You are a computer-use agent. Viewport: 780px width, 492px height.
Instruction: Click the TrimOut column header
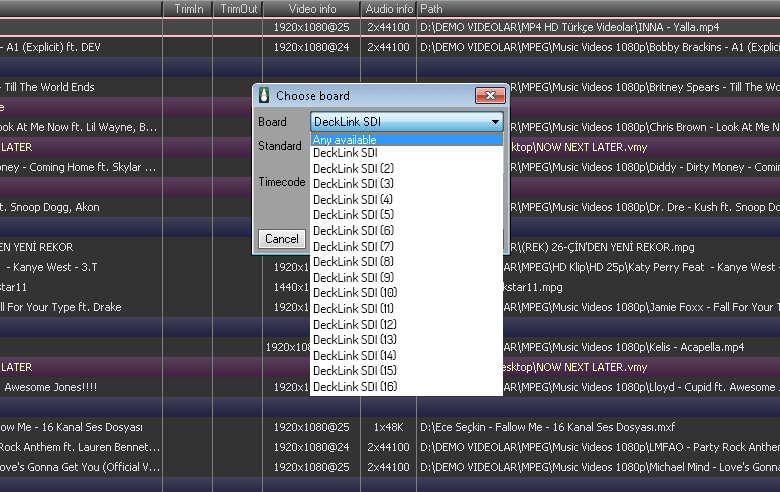click(x=238, y=8)
